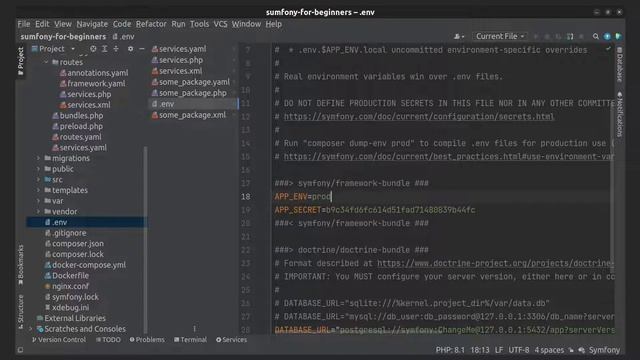Click the Symfony plugin status bar widget
Viewport: 640px width, 360px height.
point(600,350)
